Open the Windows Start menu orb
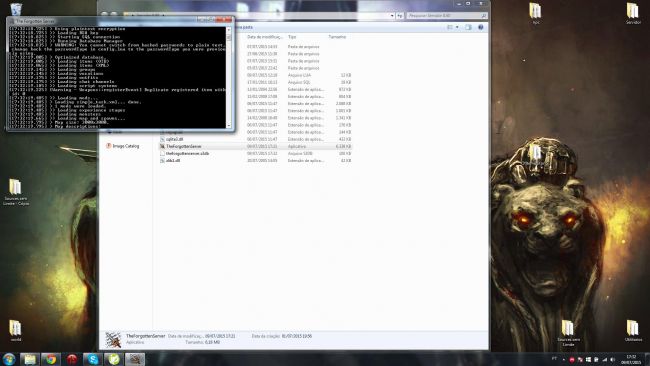Image resolution: width=650 pixels, height=366 pixels. [9, 359]
